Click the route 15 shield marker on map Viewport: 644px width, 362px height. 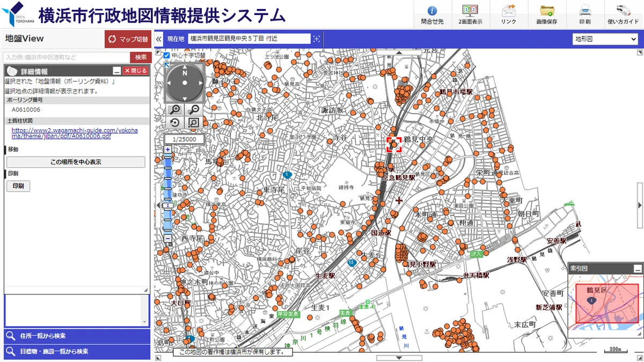tap(352, 262)
